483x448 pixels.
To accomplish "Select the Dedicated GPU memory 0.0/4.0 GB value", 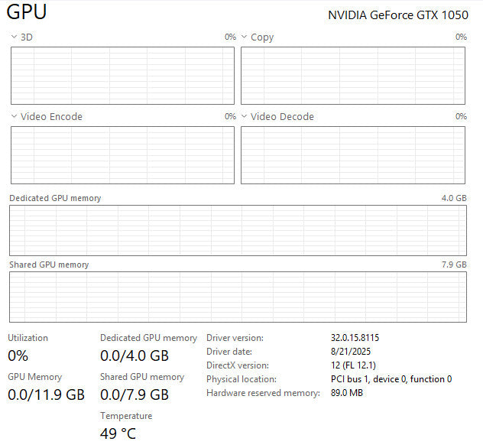I will (x=135, y=355).
